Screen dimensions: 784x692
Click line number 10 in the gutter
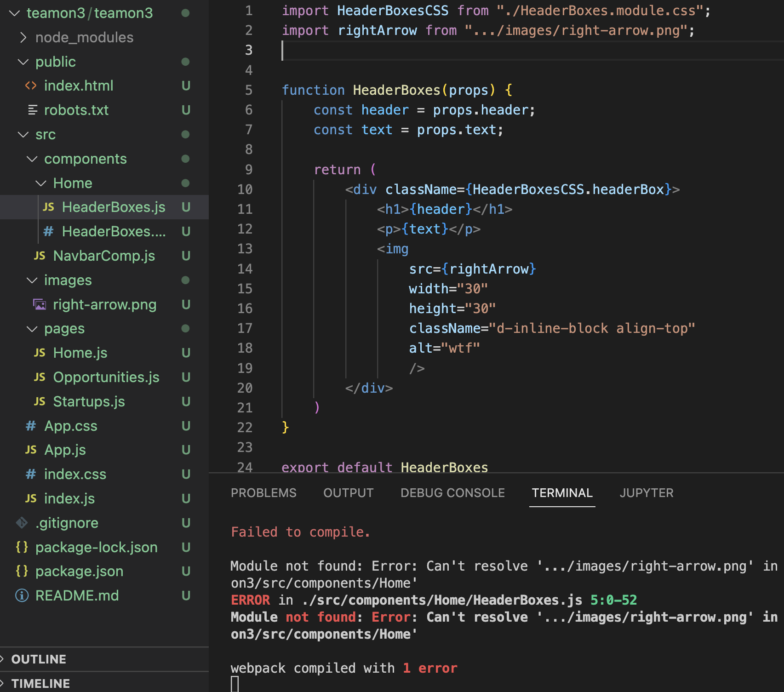[x=245, y=189]
